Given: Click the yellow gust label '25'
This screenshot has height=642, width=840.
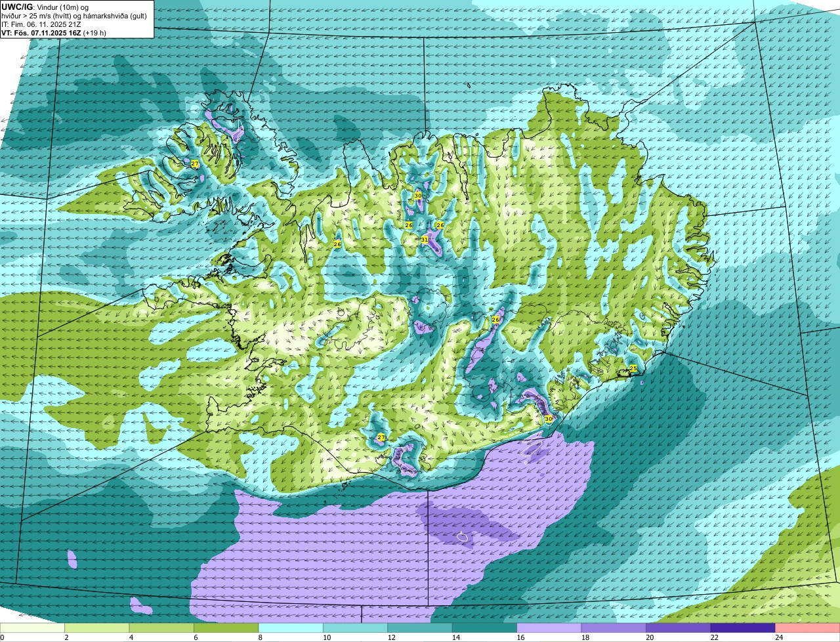Looking at the screenshot, I should point(633,368).
